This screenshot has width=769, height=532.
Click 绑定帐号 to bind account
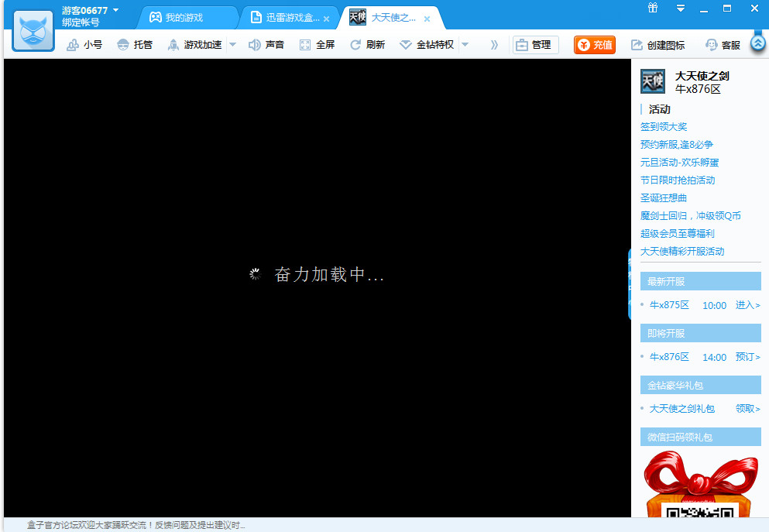tap(81, 22)
